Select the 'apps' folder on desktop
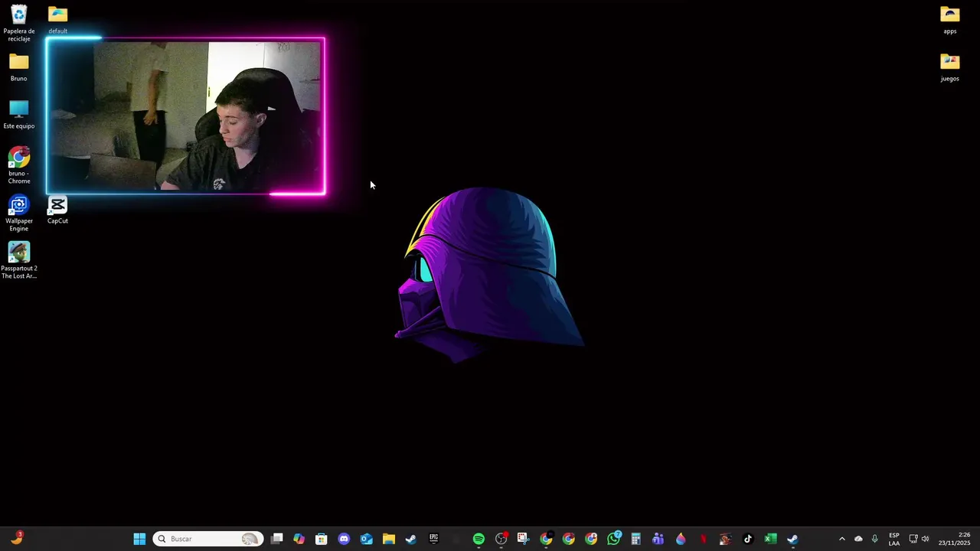Image resolution: width=980 pixels, height=551 pixels. (950, 20)
